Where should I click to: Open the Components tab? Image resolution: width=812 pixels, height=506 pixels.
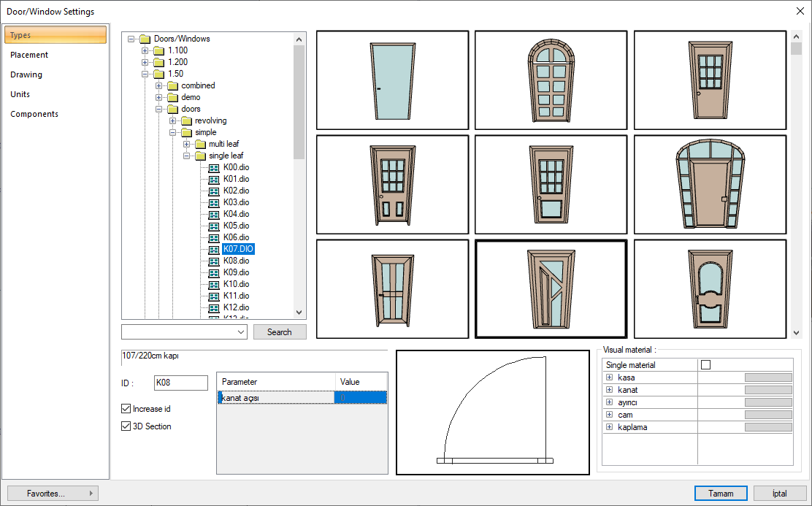pyautogui.click(x=34, y=114)
